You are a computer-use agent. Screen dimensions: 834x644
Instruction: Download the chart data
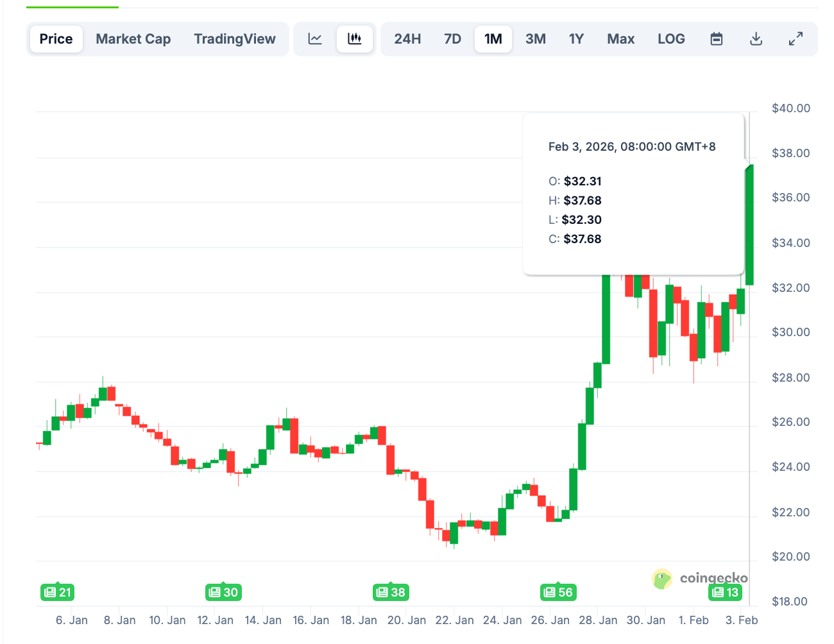[756, 39]
